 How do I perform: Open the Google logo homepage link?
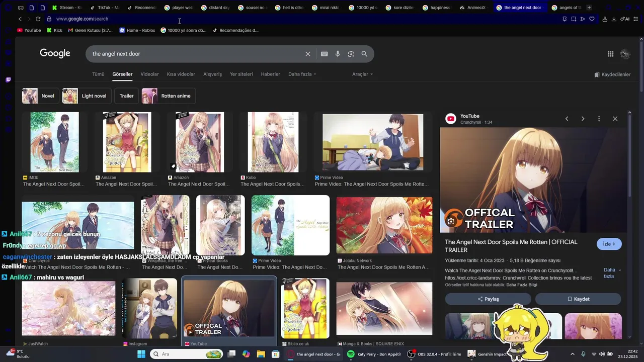55,53
